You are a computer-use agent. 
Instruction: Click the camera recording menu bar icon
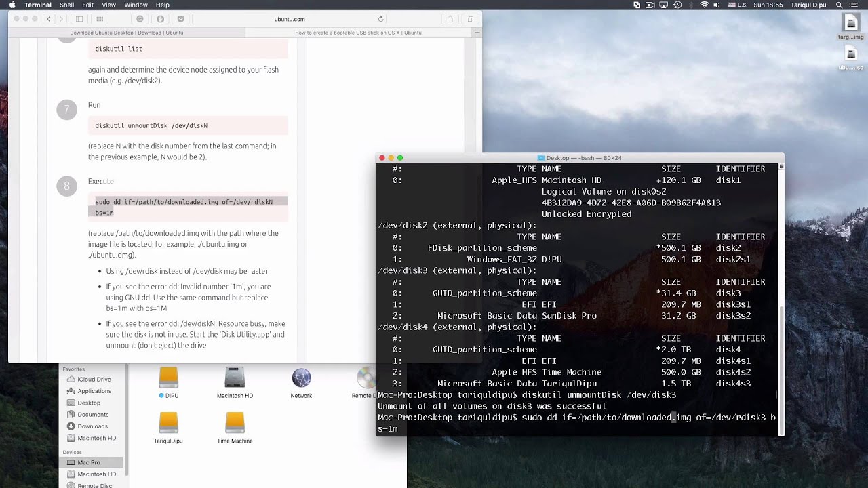click(650, 5)
